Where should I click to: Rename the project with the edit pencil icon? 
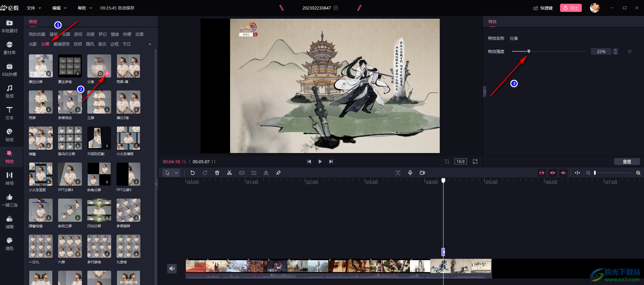coord(336,8)
